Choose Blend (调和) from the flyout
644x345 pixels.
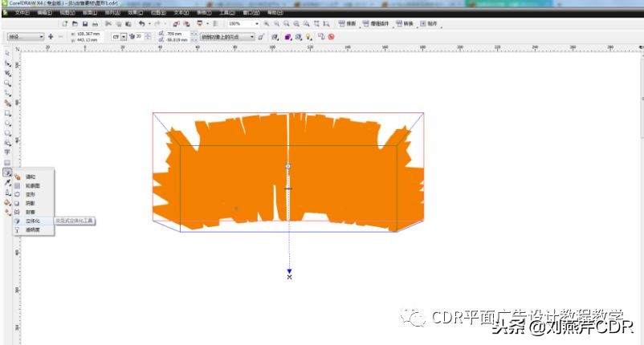pyautogui.click(x=33, y=177)
